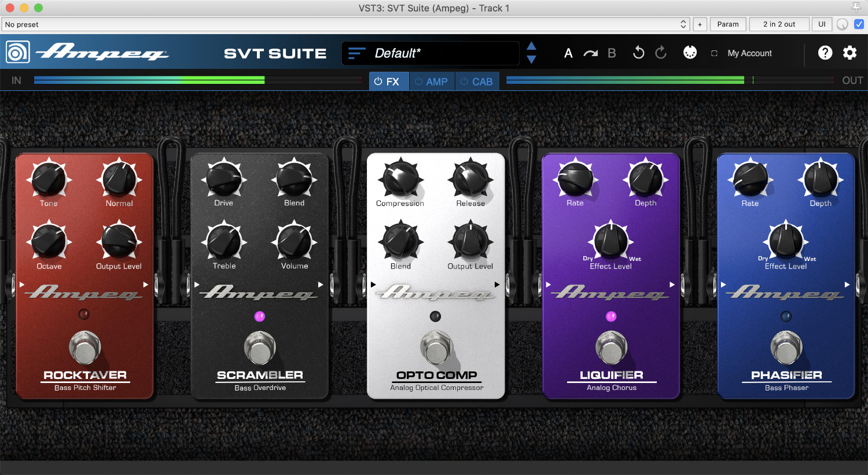Click the Opto Comp Output Level knob
Viewport: 868px width, 475px height.
click(x=470, y=241)
